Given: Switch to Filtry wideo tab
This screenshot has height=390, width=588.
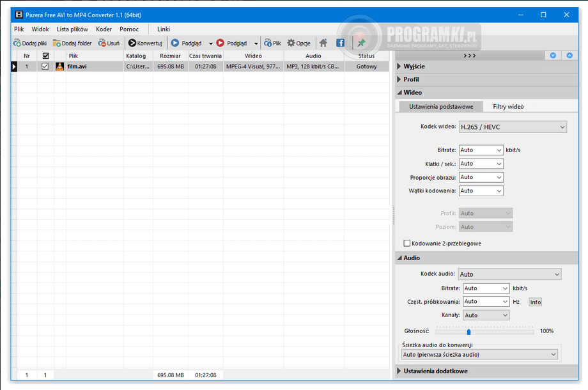Looking at the screenshot, I should [x=508, y=107].
